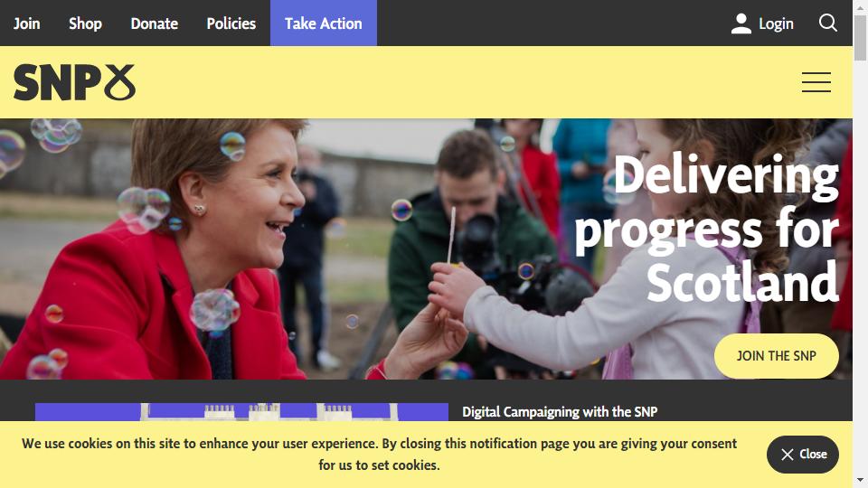Click the scrollbar down arrow

pyautogui.click(x=860, y=480)
